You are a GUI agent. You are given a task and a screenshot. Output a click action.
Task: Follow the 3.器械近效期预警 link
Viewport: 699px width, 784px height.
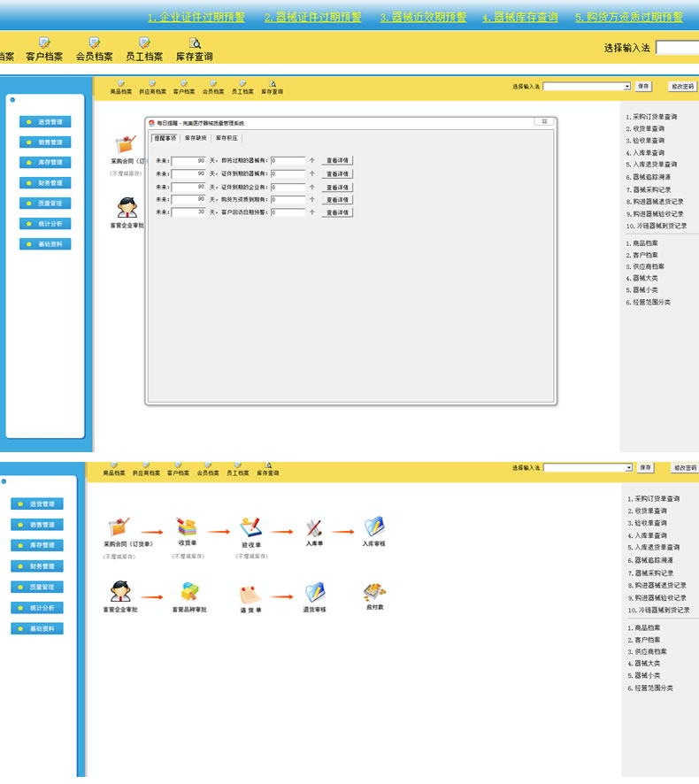click(423, 17)
